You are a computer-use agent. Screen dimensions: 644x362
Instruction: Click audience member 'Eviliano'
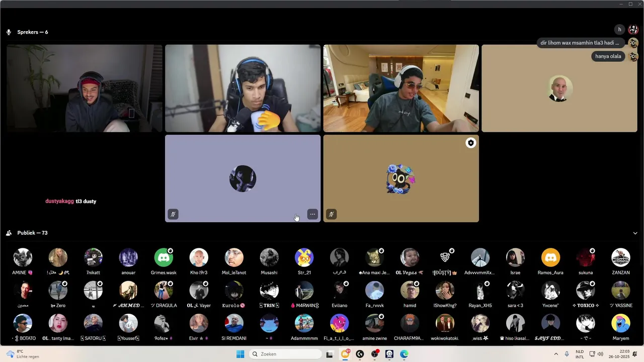tap(339, 294)
